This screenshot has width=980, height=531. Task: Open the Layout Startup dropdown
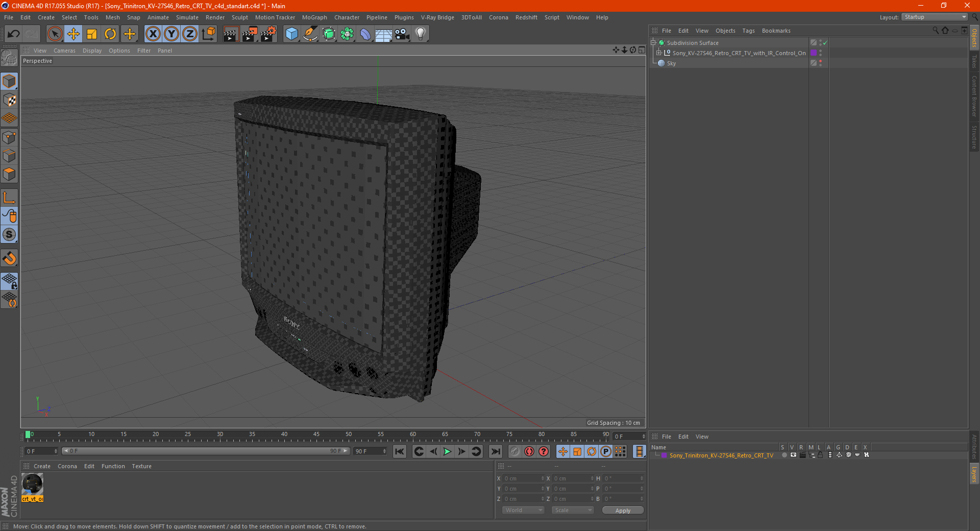(935, 17)
